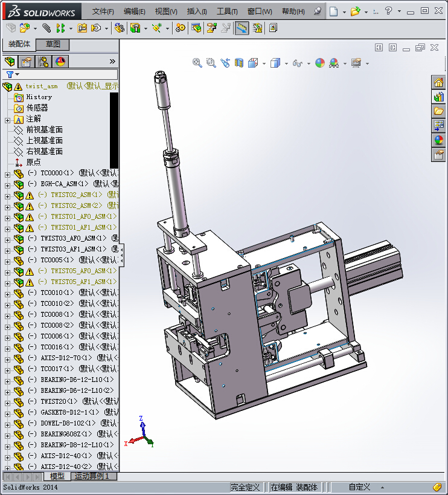Open View Orientation dropdown arrow
Image resolution: width=448 pixels, height=495 pixels.
[x=264, y=64]
